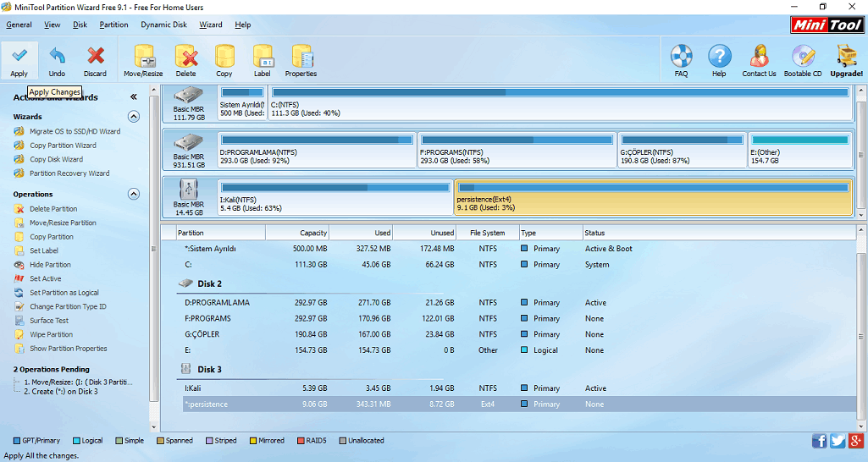Choose Move/Resize Partition in sidebar
Image resolution: width=868 pixels, height=462 pixels.
click(63, 223)
